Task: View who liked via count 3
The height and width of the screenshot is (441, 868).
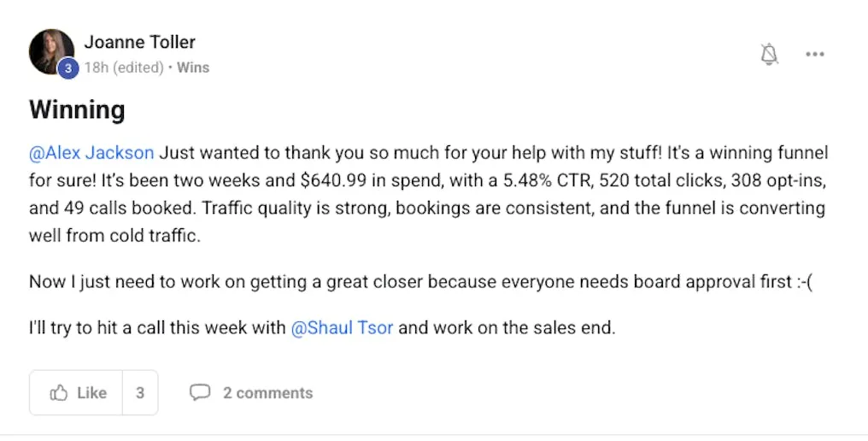Action: (140, 393)
